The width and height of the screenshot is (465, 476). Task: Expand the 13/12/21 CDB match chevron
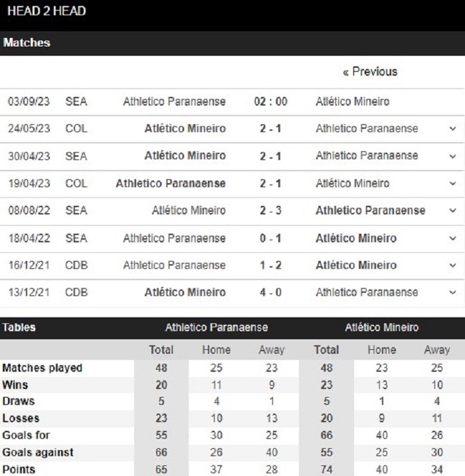click(452, 293)
